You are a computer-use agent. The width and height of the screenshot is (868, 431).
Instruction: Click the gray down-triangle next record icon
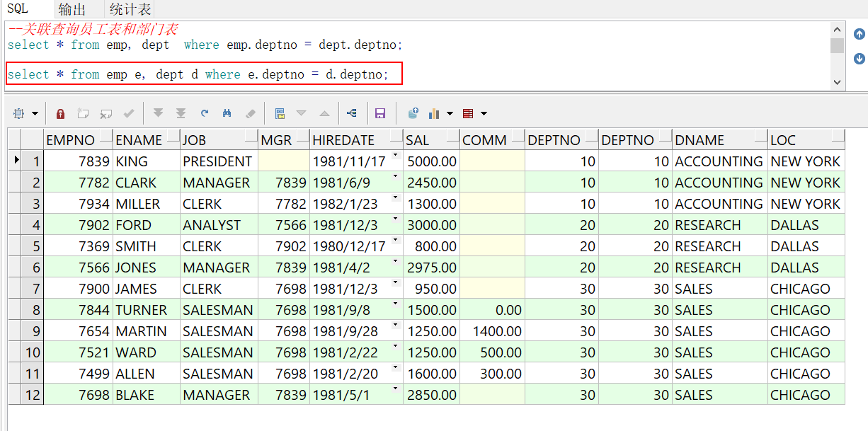click(301, 113)
